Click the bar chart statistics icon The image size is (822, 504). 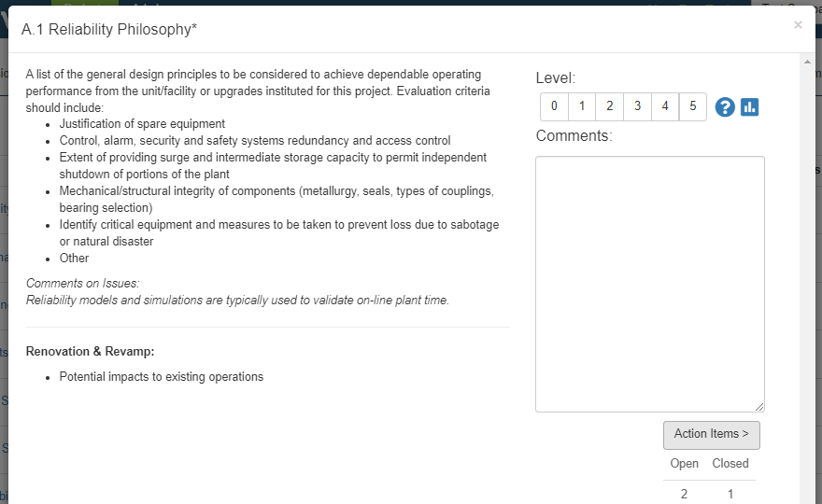(750, 107)
